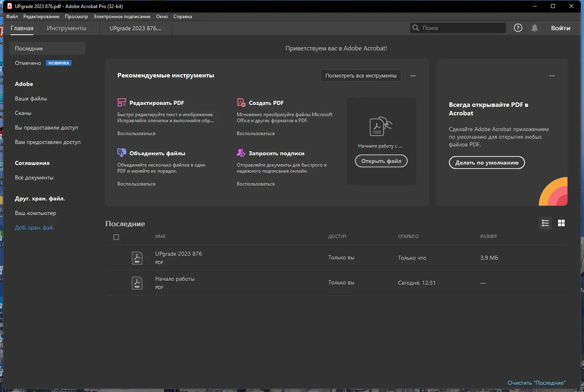Click the Открыть файл button
584x392 pixels.
point(381,161)
